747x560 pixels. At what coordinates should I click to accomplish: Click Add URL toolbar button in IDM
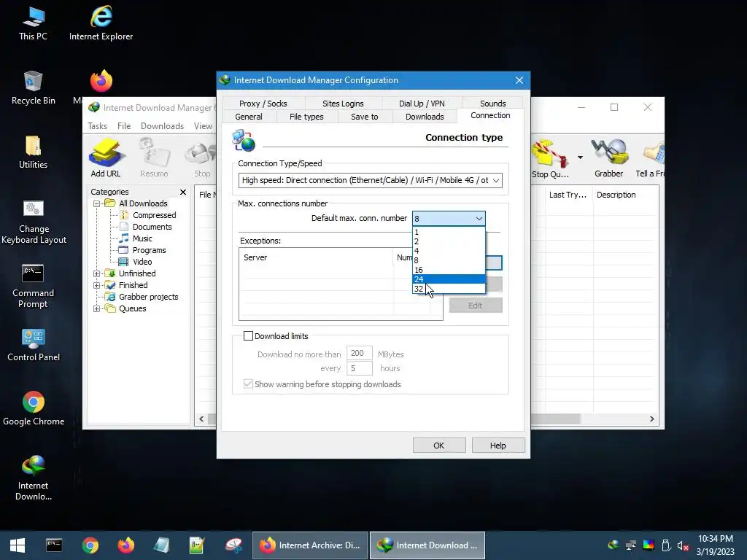tap(106, 158)
